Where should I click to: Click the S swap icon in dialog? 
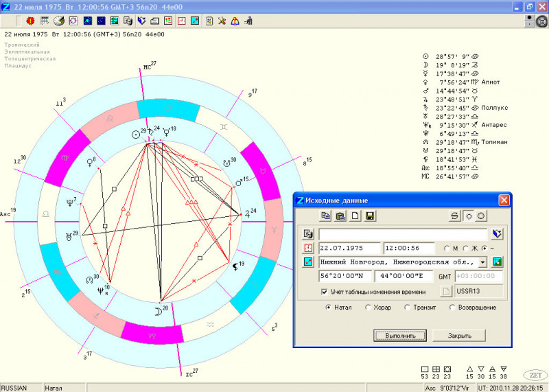455,216
